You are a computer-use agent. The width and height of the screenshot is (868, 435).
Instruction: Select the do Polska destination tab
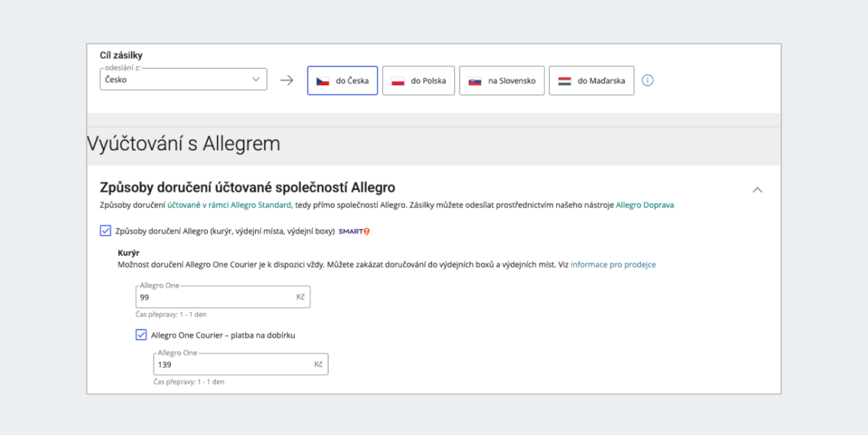418,81
